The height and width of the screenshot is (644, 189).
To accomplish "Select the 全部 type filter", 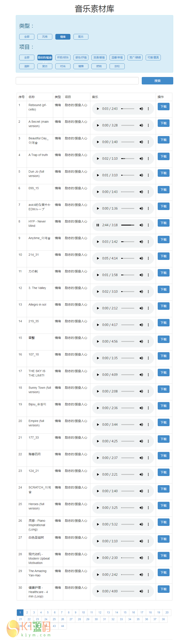I will click(27, 37).
